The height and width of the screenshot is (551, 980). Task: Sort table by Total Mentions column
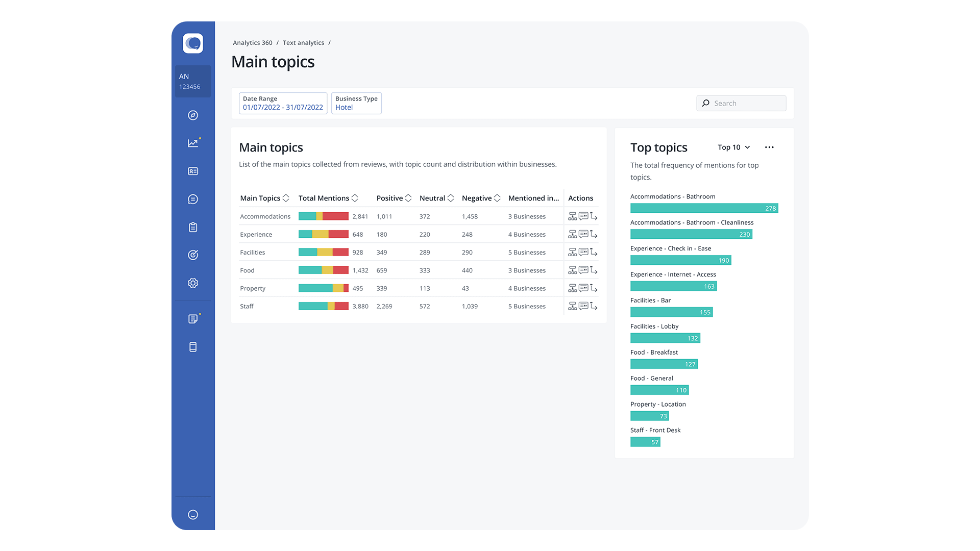[x=355, y=198]
